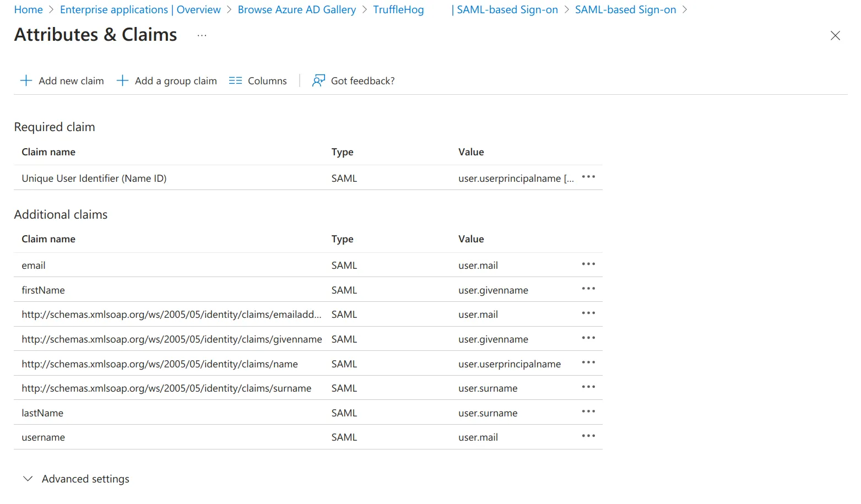861x504 pixels.
Task: Open ellipsis menu for email claim
Action: 588,264
